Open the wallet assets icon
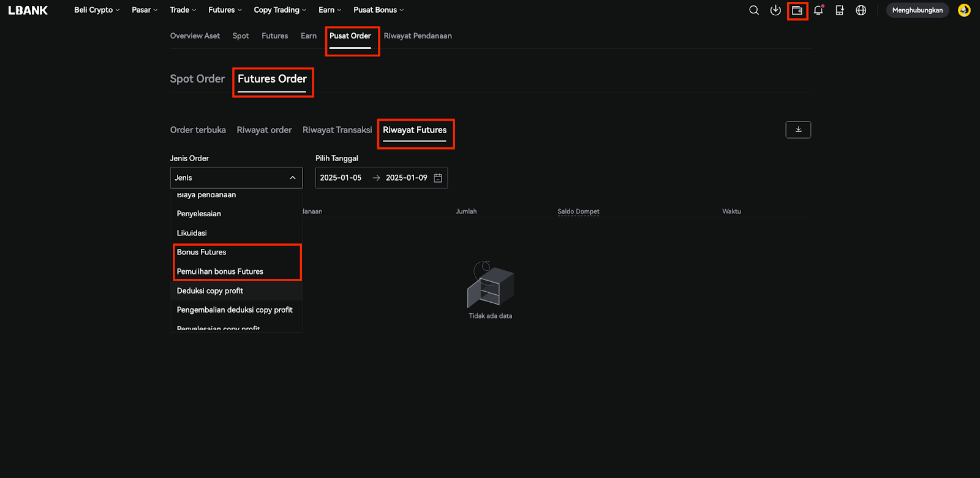 (797, 10)
